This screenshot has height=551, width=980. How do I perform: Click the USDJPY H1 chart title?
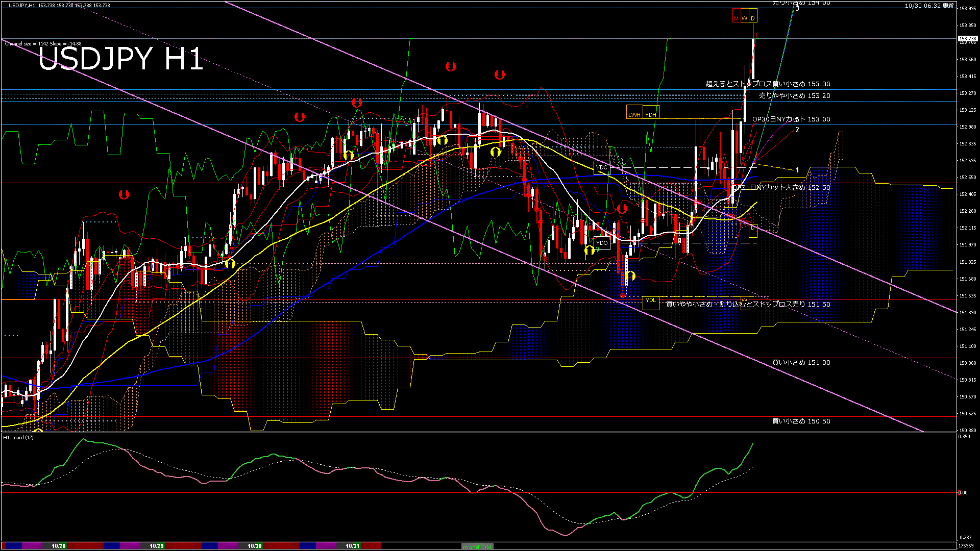(x=121, y=59)
